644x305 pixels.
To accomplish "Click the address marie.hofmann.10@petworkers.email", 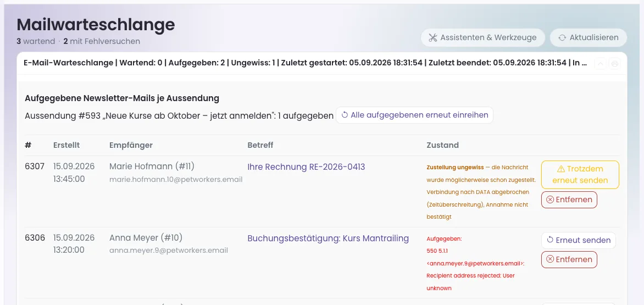I will (176, 179).
